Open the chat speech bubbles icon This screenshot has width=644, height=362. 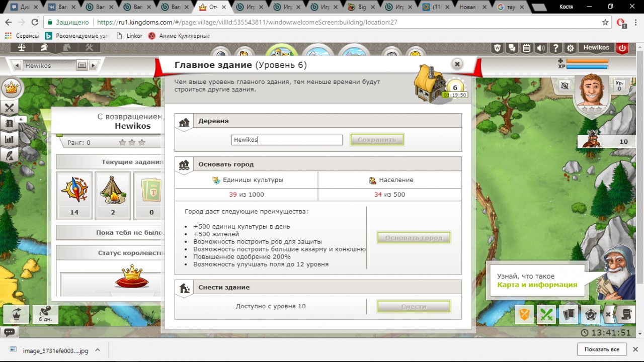click(512, 48)
